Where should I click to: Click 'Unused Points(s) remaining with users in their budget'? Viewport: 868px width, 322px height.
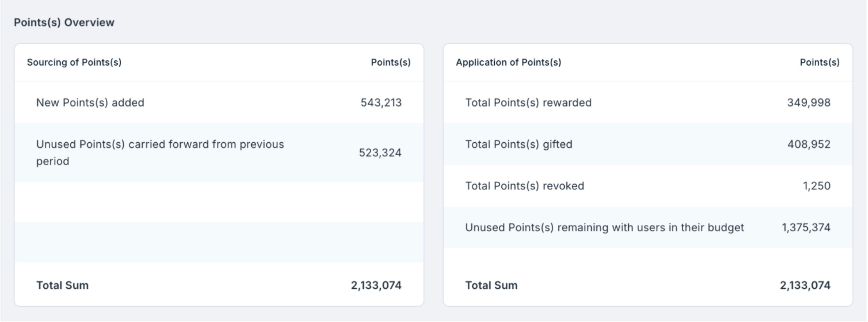tap(605, 228)
